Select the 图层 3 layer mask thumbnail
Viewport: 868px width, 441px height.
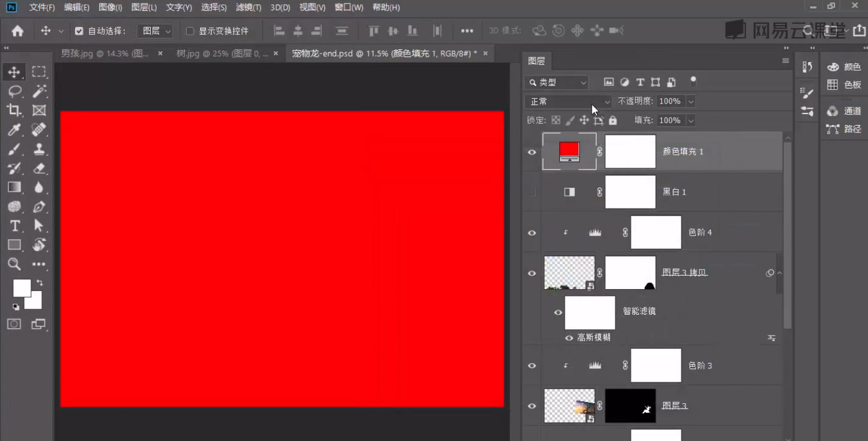click(x=630, y=406)
